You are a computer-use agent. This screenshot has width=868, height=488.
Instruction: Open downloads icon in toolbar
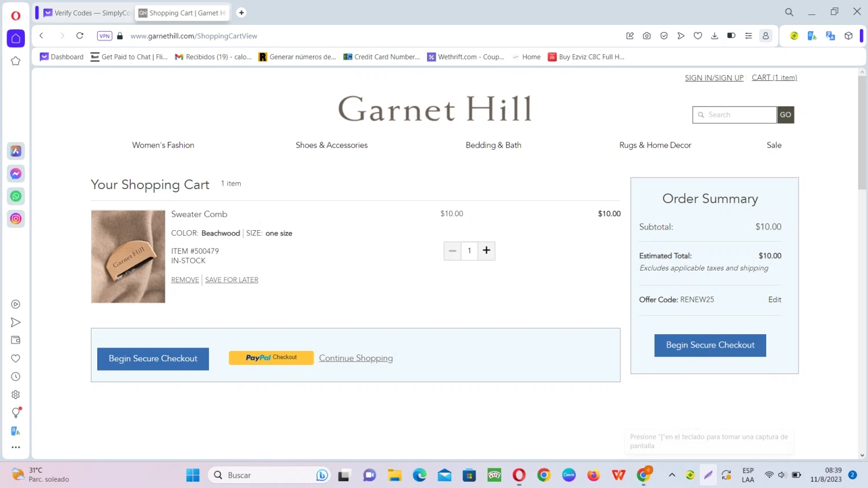[715, 36]
